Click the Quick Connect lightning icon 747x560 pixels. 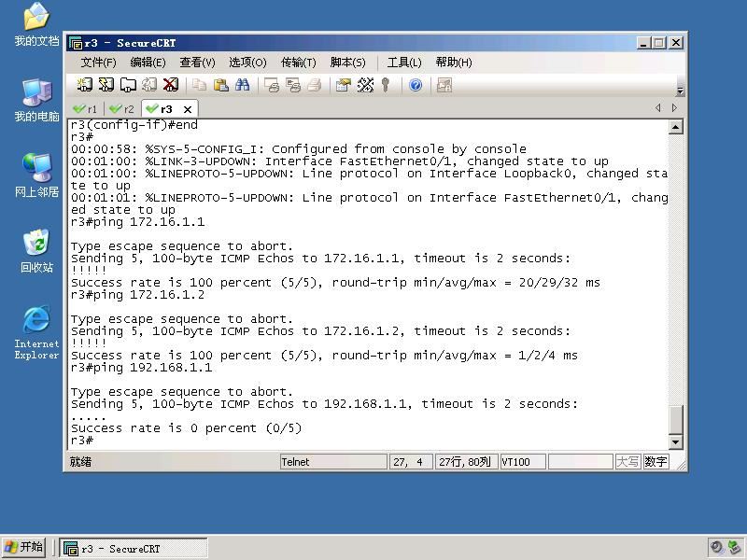[x=106, y=85]
